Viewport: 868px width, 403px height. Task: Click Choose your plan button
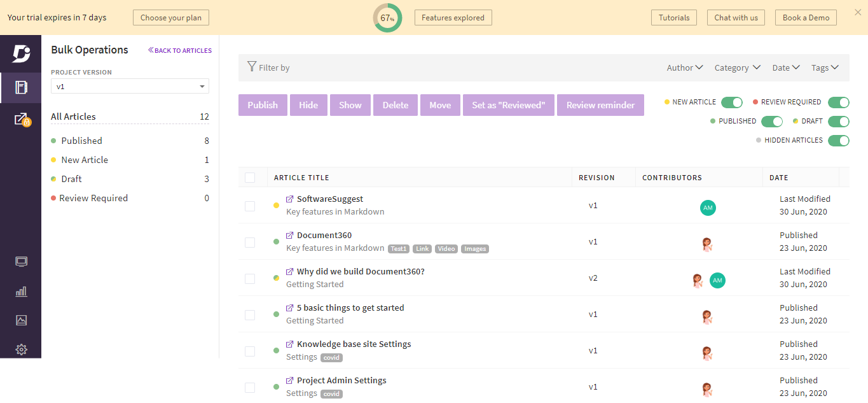[x=171, y=18]
